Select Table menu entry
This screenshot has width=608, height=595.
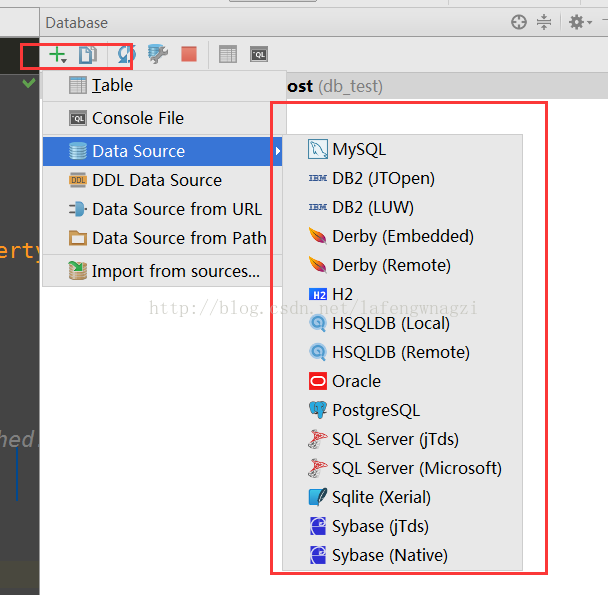click(164, 86)
